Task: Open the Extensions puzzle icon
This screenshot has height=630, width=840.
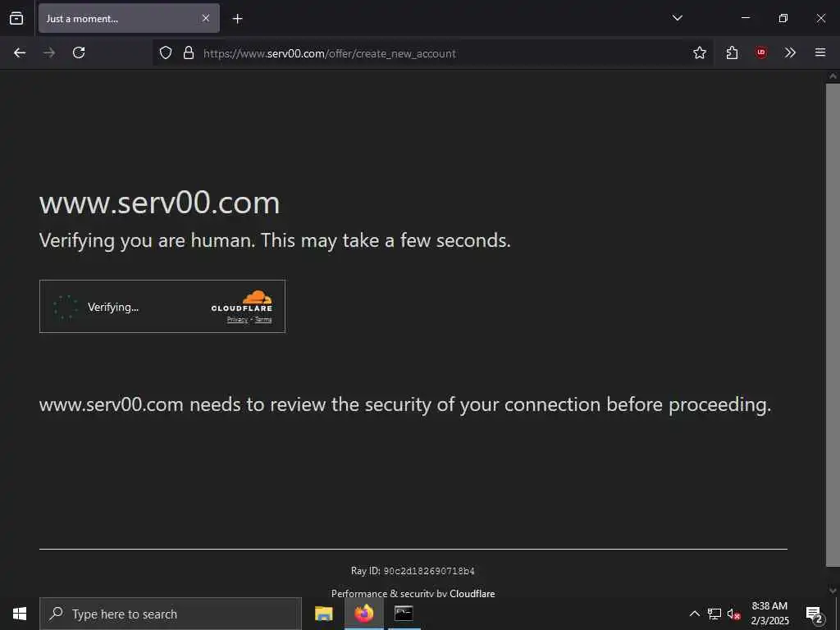Action: click(x=732, y=52)
